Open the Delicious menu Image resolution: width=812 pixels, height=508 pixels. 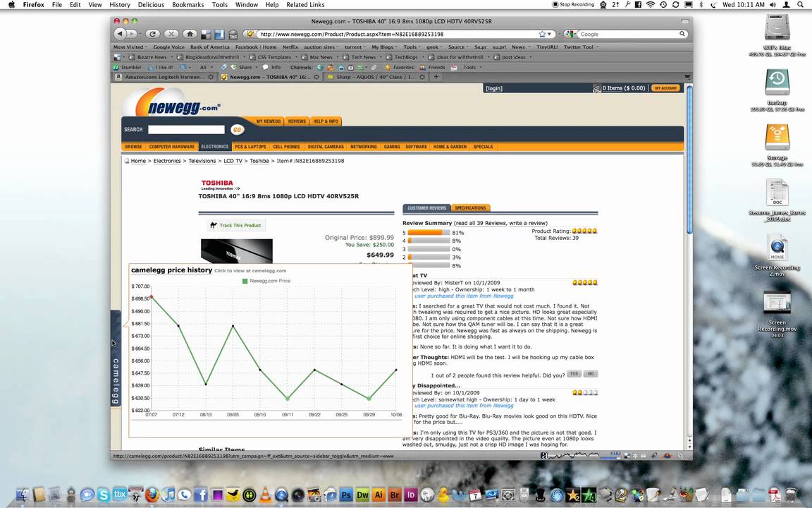coord(152,5)
